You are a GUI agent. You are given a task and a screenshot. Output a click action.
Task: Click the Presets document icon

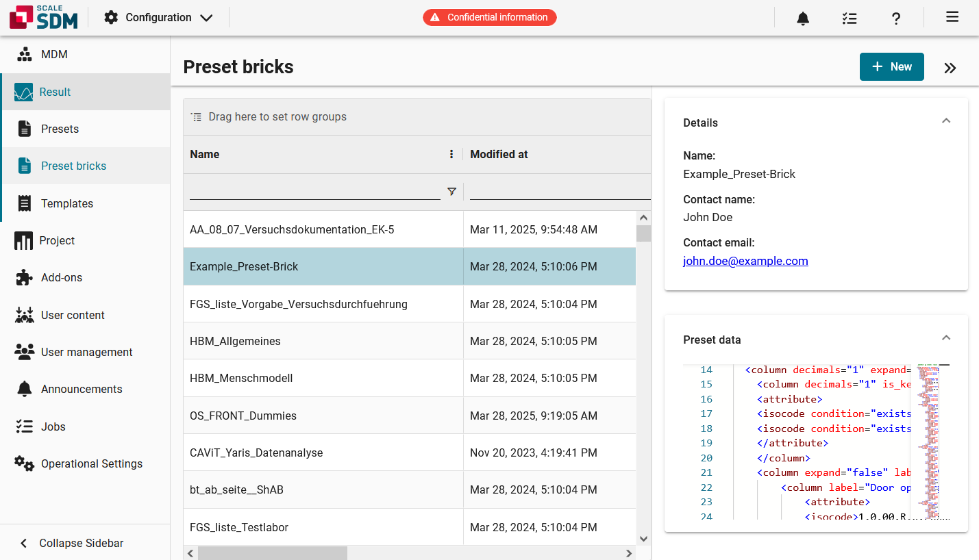coord(25,129)
